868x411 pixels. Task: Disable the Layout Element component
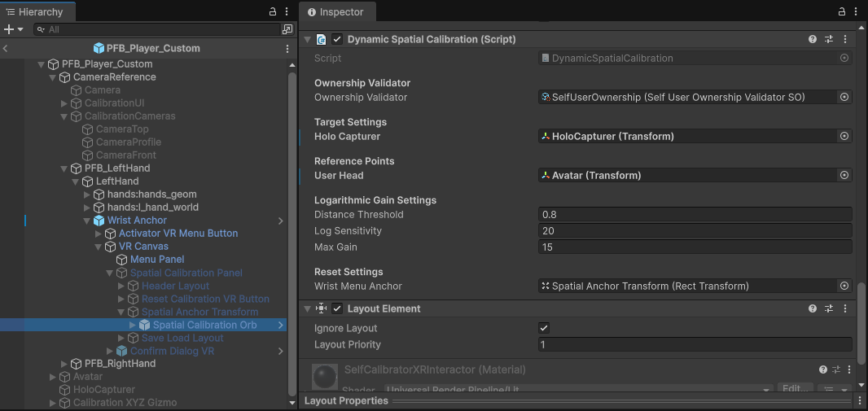337,308
